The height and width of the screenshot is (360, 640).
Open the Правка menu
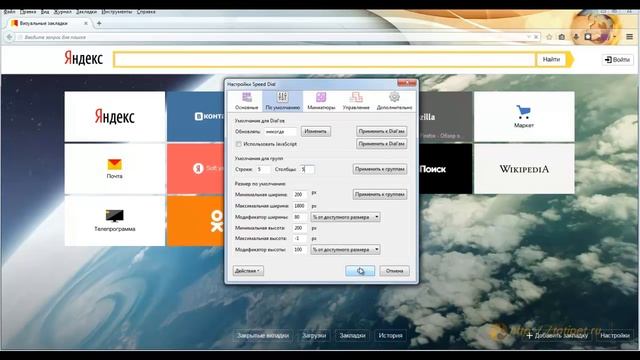28,12
